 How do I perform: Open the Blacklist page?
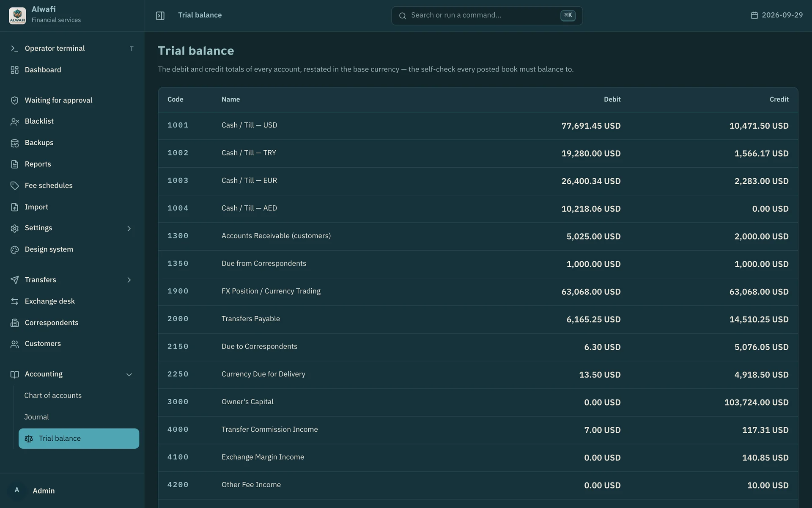pyautogui.click(x=72, y=121)
